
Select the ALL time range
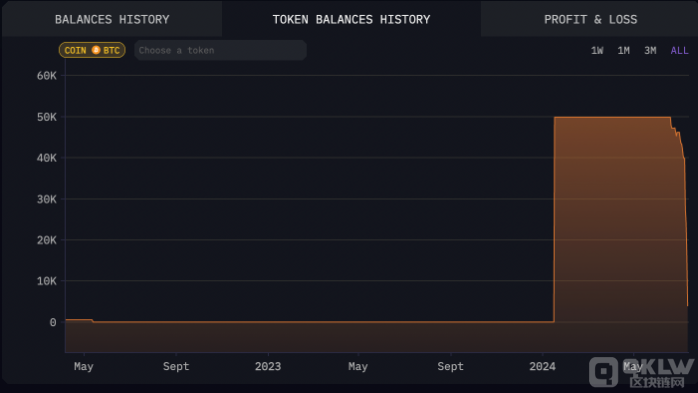[x=679, y=51]
